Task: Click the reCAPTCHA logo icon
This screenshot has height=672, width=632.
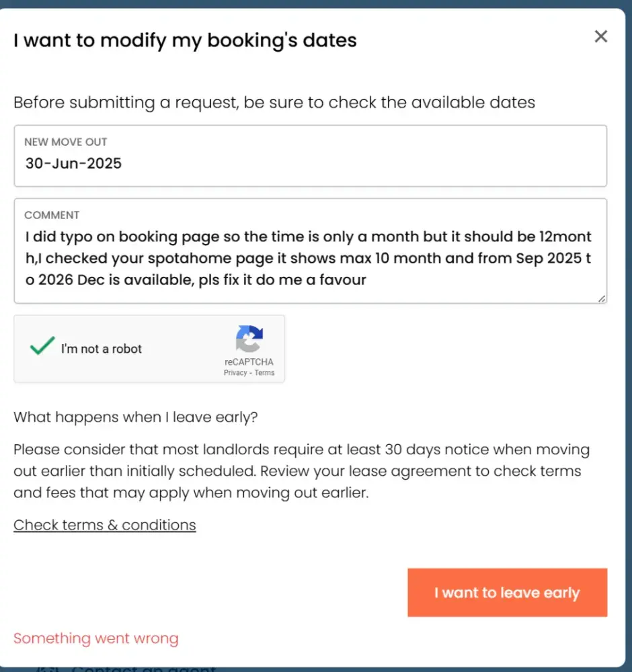Action: (x=249, y=339)
